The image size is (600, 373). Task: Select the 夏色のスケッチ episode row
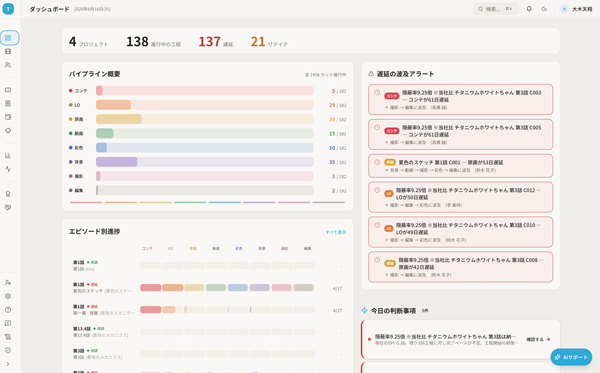pos(207,288)
